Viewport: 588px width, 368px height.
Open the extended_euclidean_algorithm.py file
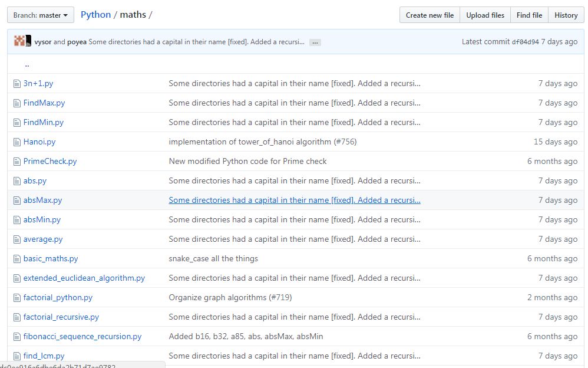coord(84,278)
